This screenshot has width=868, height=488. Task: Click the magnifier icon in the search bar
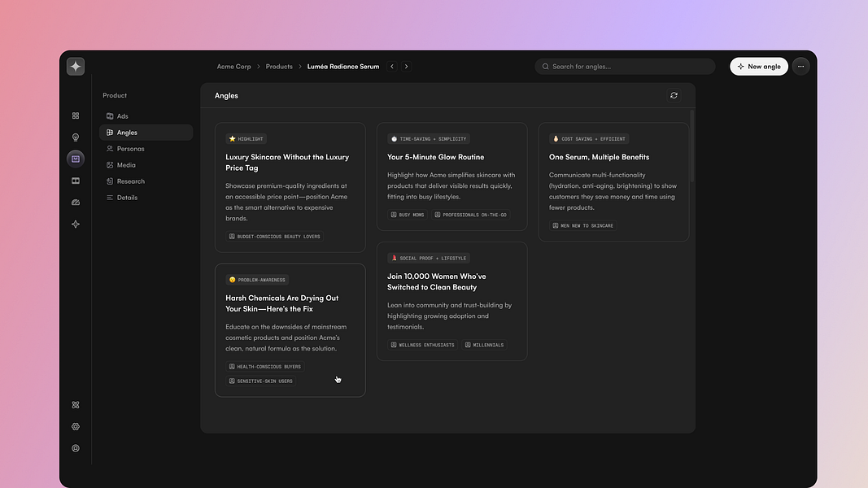tap(545, 66)
